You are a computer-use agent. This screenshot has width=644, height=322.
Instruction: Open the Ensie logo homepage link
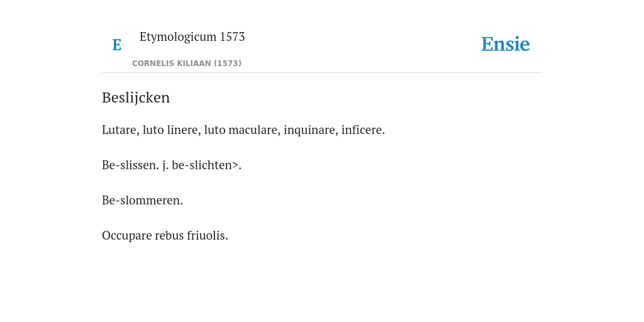[x=506, y=44]
